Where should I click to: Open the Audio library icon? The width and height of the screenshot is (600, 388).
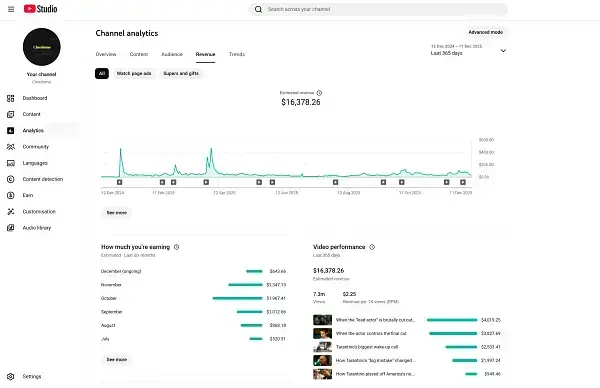coord(11,228)
